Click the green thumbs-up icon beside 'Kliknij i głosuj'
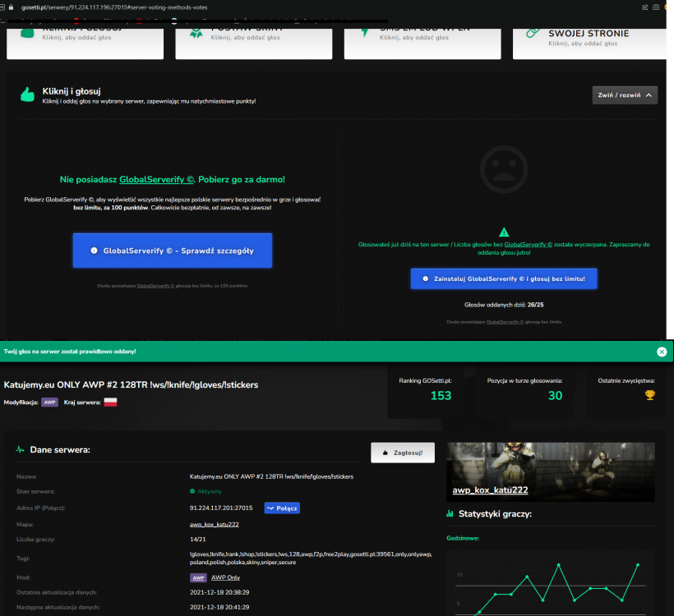Viewport: 674px width, 616px height. [27, 94]
